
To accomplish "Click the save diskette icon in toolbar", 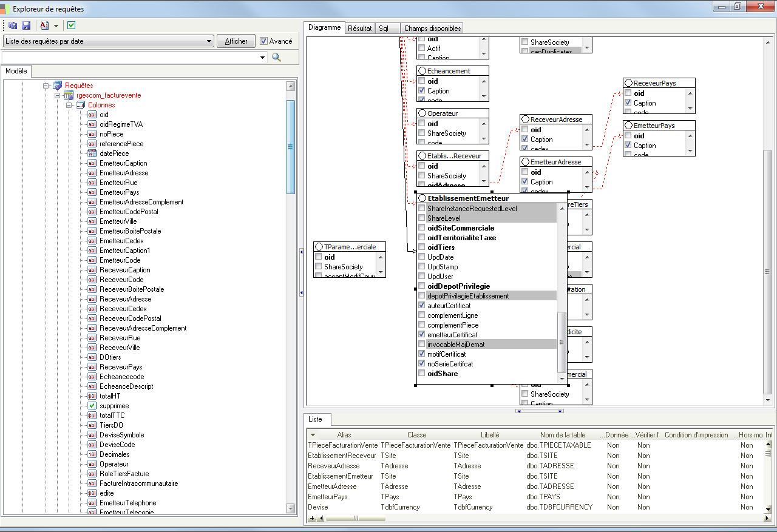I will (x=26, y=25).
